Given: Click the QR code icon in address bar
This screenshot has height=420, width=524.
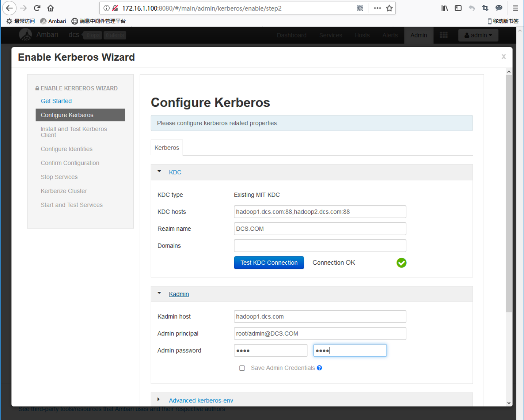Looking at the screenshot, I should click(x=360, y=8).
